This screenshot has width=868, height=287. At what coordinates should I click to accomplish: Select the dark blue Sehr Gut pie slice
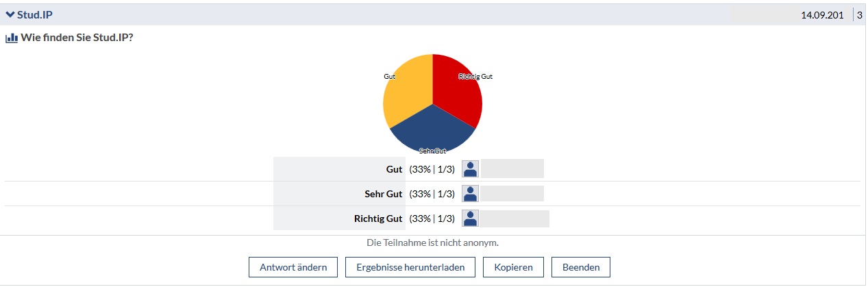click(432, 130)
